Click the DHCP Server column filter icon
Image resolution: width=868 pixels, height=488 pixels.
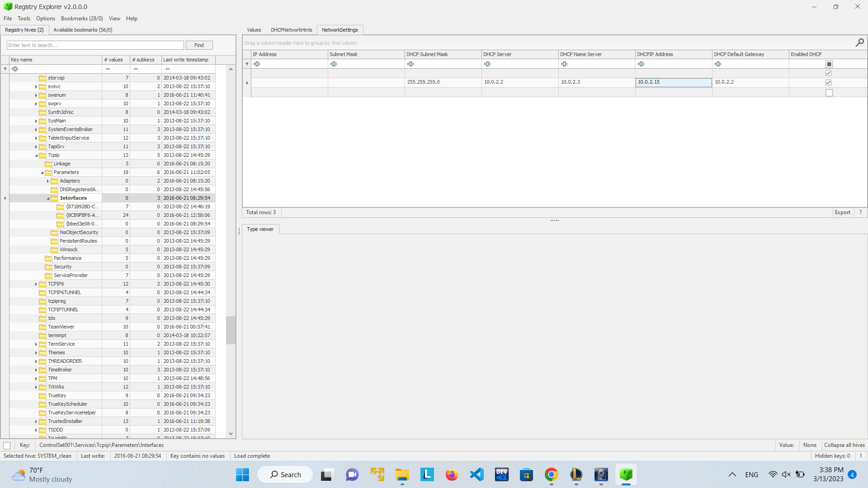(x=487, y=64)
